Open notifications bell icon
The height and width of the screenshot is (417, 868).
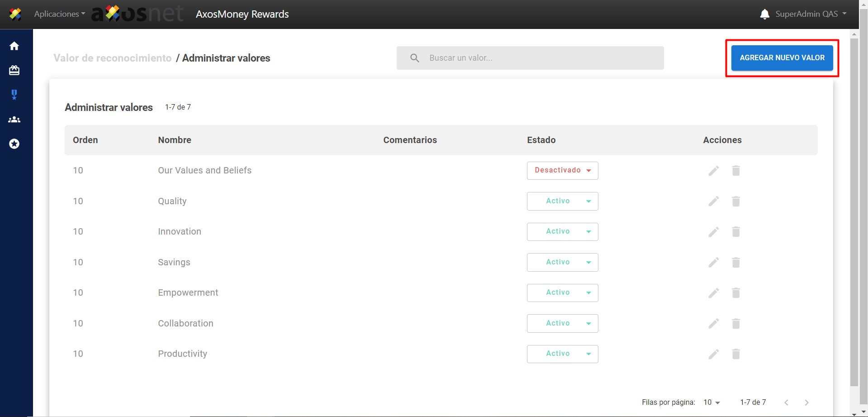[764, 14]
